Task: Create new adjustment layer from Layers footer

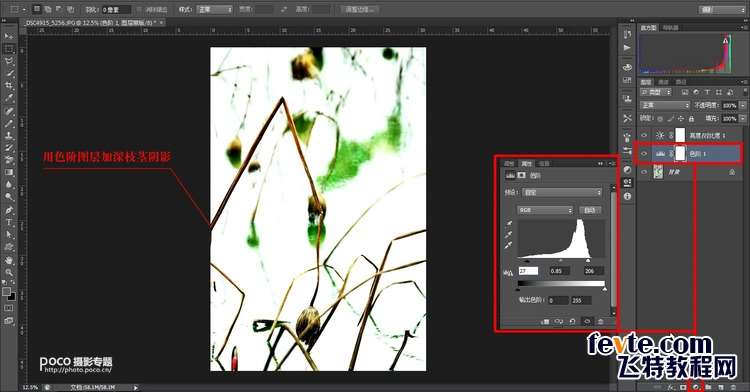Action: [695, 386]
